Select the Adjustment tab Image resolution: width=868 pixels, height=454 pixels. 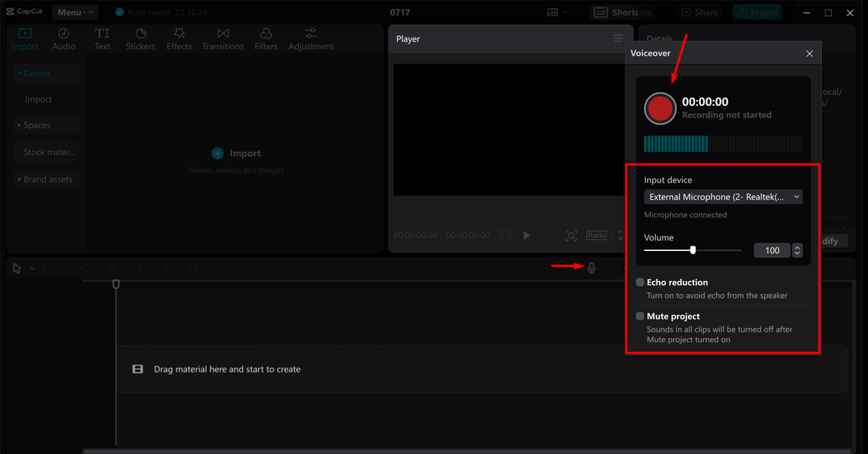point(311,39)
